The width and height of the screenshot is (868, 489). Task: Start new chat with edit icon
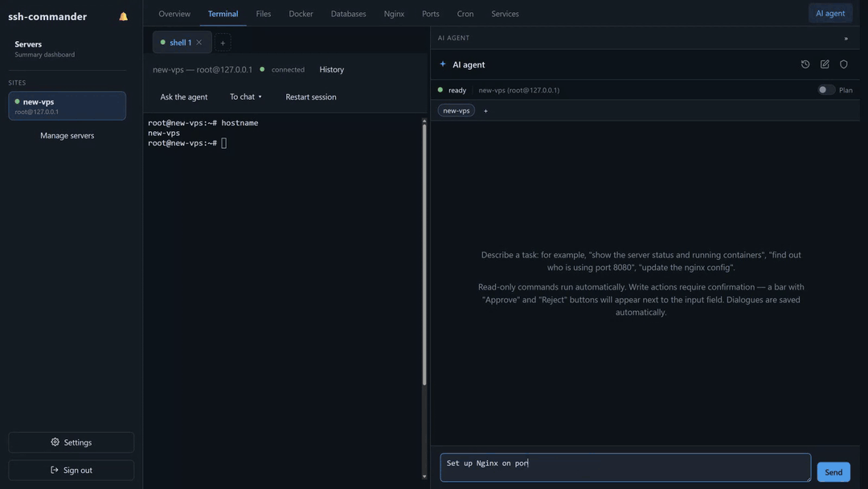(x=825, y=64)
